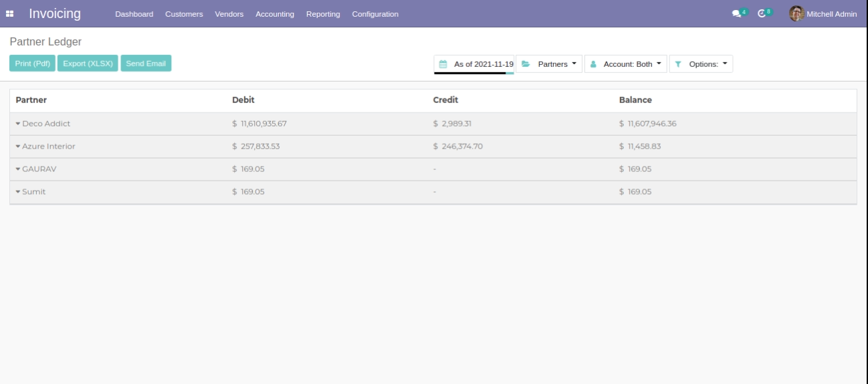Click the calendar icon in date filter
868x384 pixels.
443,64
